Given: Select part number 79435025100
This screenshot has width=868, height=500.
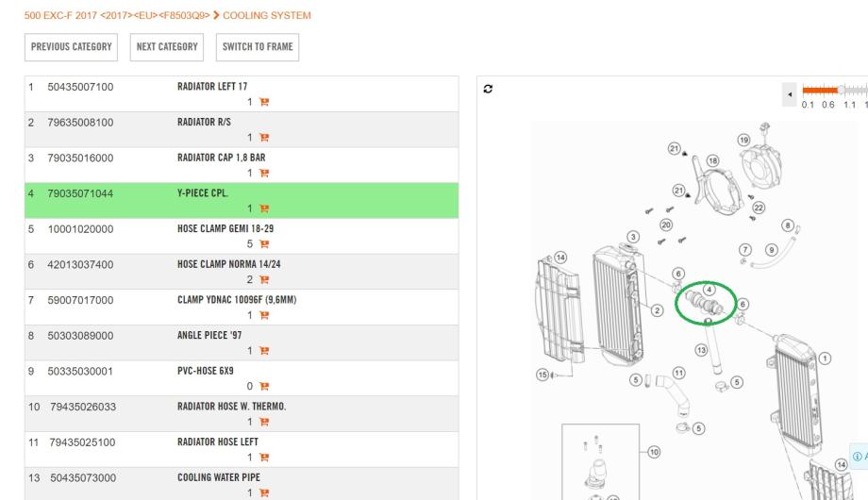Looking at the screenshot, I should point(82,442).
